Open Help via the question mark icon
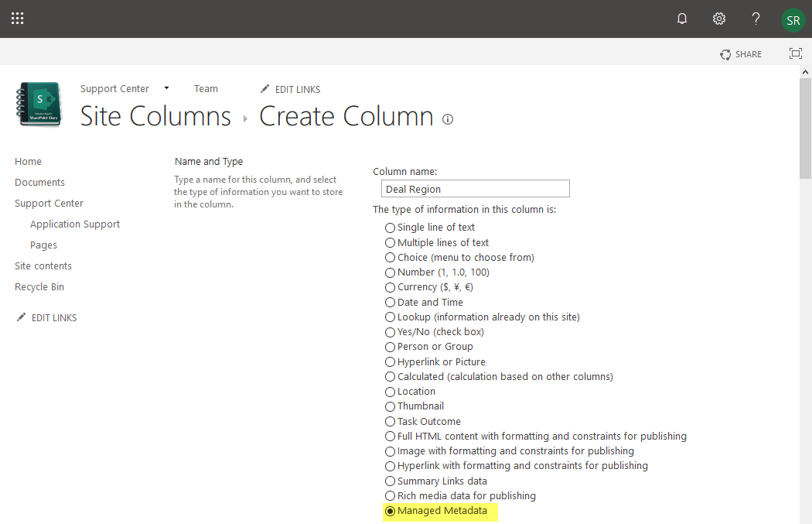This screenshot has height=524, width=812. 756,18
